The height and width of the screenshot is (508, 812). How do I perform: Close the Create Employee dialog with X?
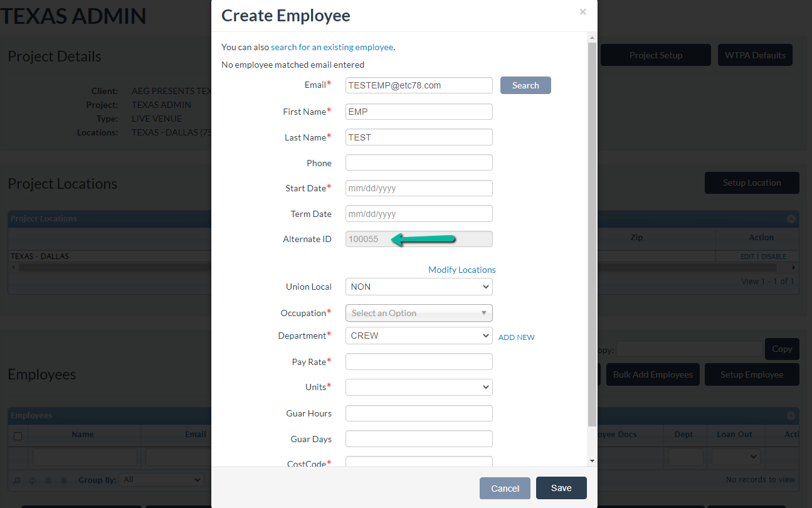583,11
